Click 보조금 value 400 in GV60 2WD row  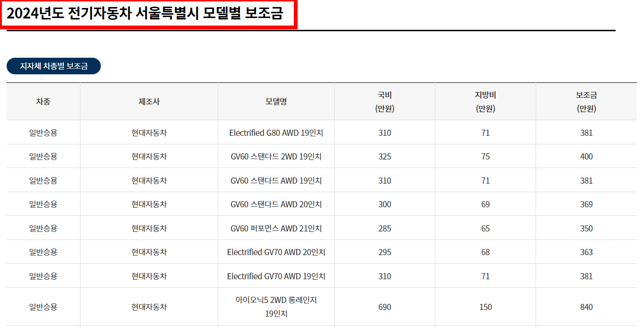click(586, 157)
